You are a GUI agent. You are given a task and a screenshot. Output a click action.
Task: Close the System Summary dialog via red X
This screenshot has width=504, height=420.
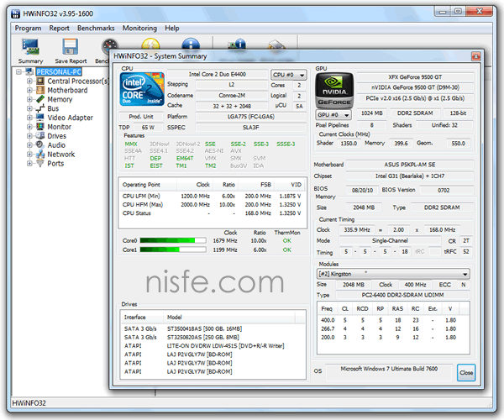click(x=475, y=56)
